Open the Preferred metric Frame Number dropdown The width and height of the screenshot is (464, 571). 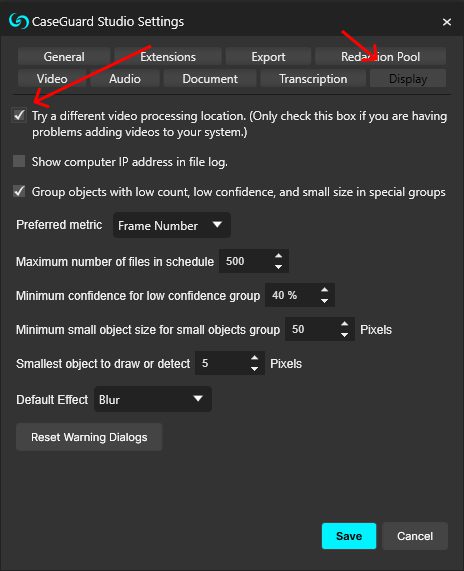click(172, 225)
